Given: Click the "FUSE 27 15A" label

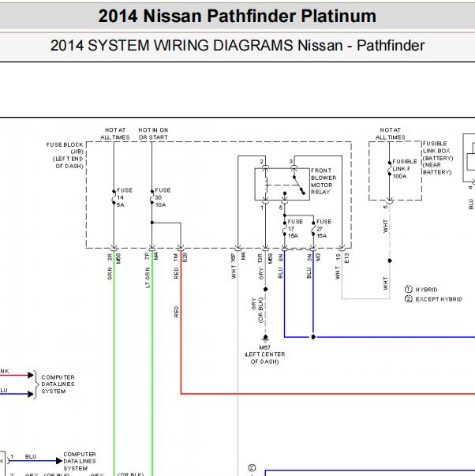Looking at the screenshot, I should pyautogui.click(x=324, y=229).
